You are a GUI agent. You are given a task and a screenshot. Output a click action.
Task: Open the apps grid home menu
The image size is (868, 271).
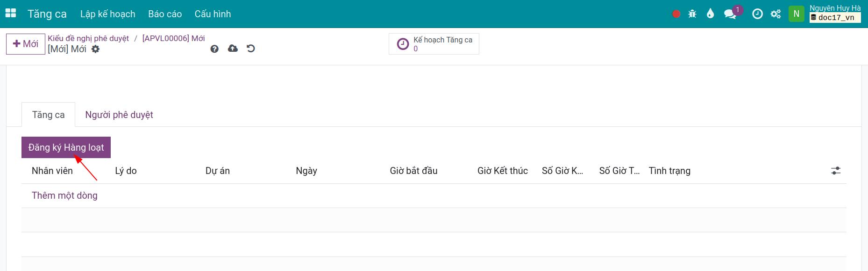pos(10,14)
